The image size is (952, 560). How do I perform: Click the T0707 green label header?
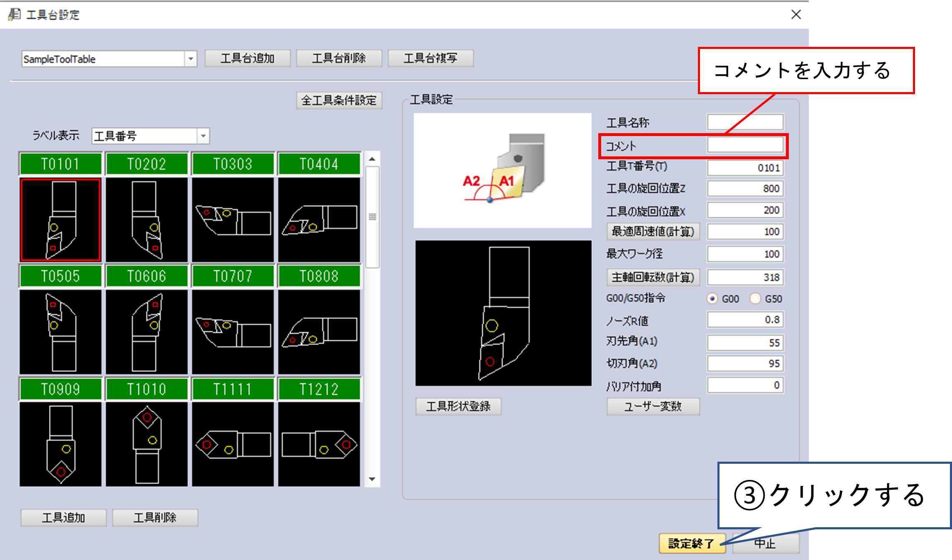click(233, 276)
